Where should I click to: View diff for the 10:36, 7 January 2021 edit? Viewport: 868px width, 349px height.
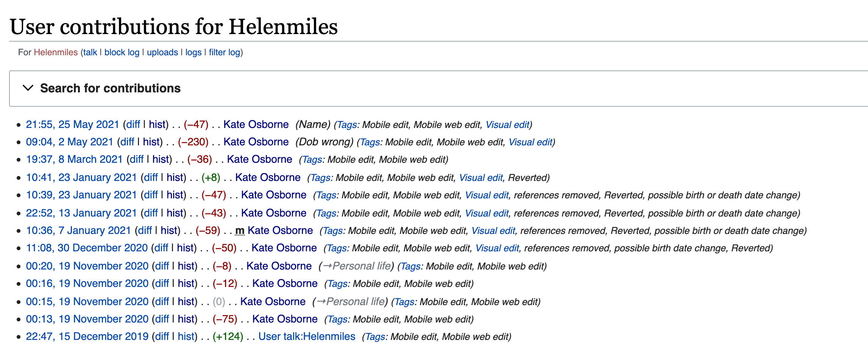pos(145,231)
